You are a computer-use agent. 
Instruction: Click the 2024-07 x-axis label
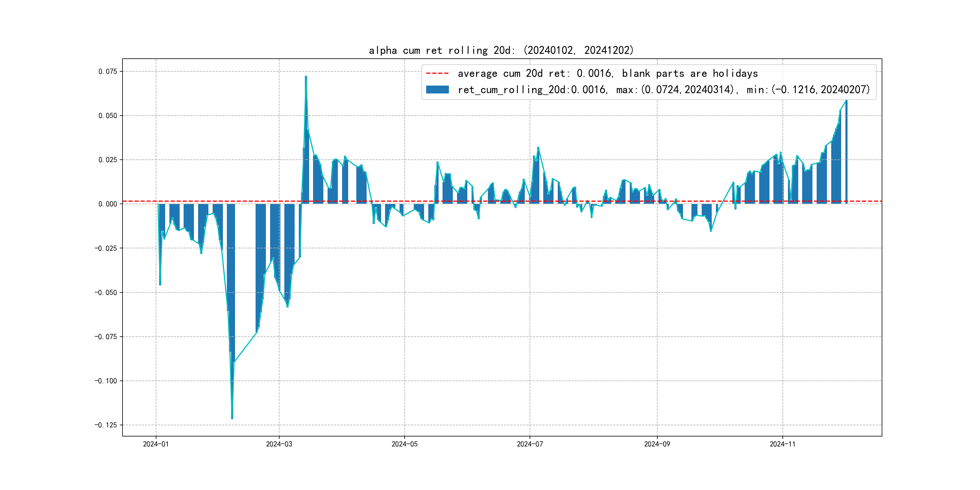click(530, 444)
